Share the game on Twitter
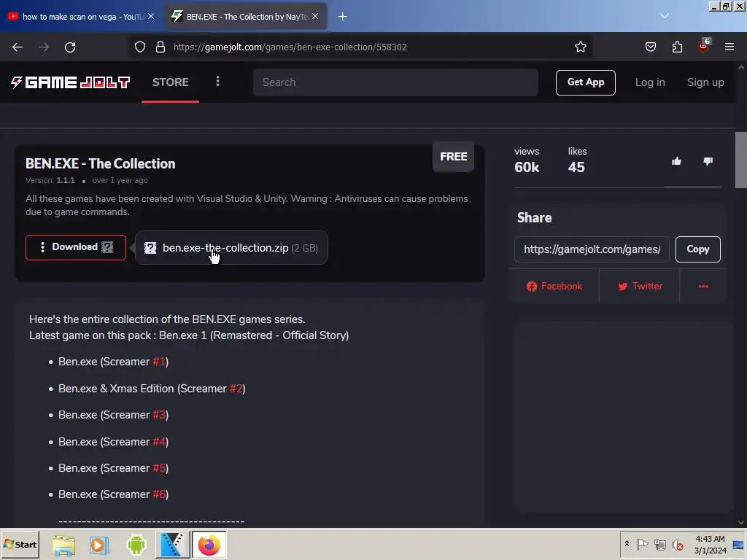This screenshot has height=560, width=747. pyautogui.click(x=640, y=286)
